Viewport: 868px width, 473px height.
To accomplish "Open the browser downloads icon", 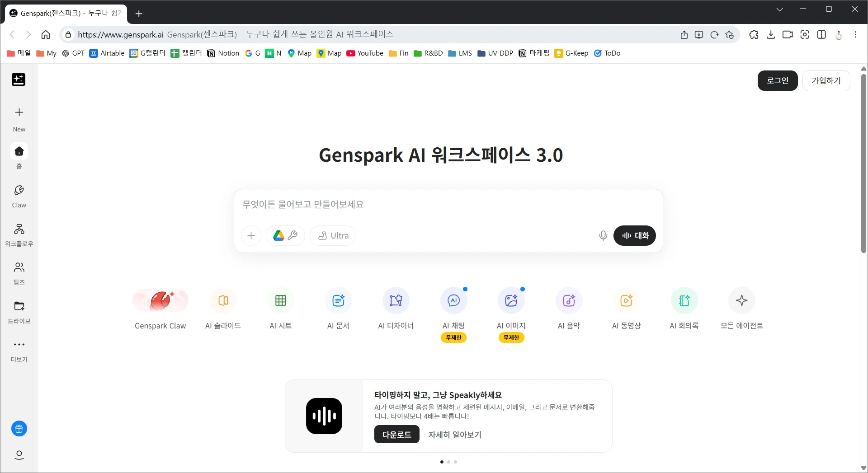I will pyautogui.click(x=771, y=34).
